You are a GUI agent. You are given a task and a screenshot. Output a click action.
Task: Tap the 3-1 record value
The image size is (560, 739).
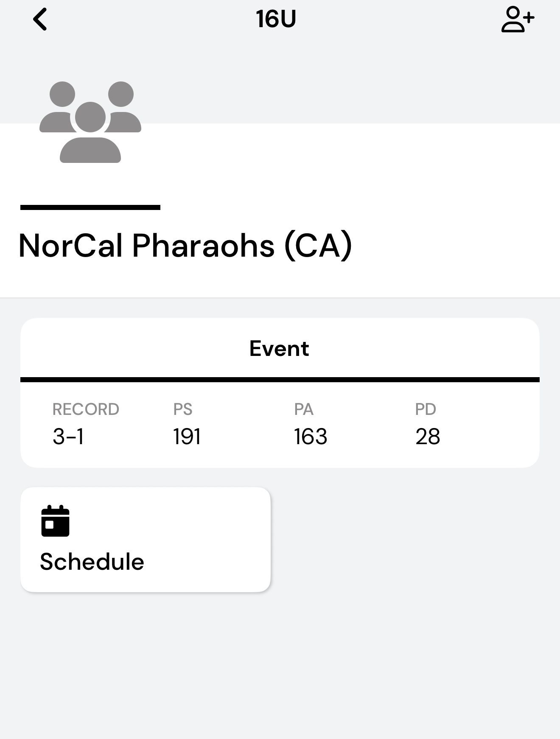point(68,437)
